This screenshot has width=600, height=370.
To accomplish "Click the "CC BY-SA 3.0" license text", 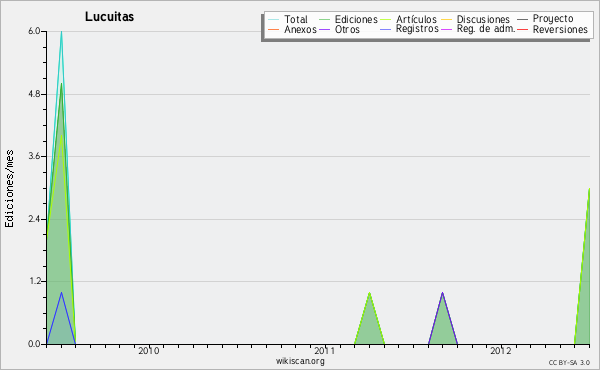I will coord(569,363).
